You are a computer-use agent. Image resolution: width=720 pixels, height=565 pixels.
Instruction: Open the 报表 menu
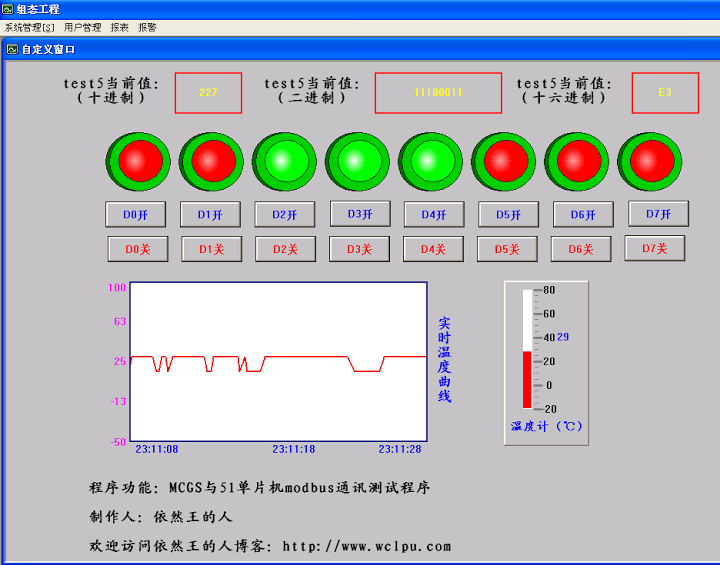click(x=119, y=28)
